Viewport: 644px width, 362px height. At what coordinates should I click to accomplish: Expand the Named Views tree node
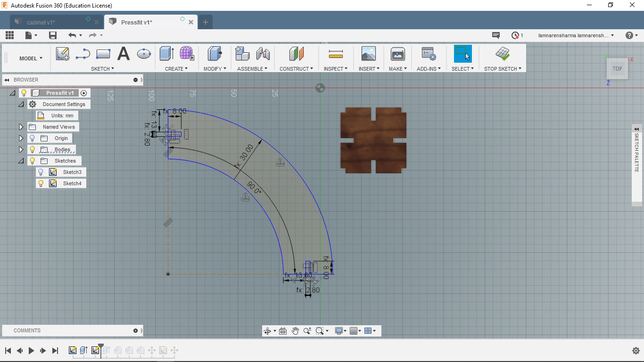21,127
